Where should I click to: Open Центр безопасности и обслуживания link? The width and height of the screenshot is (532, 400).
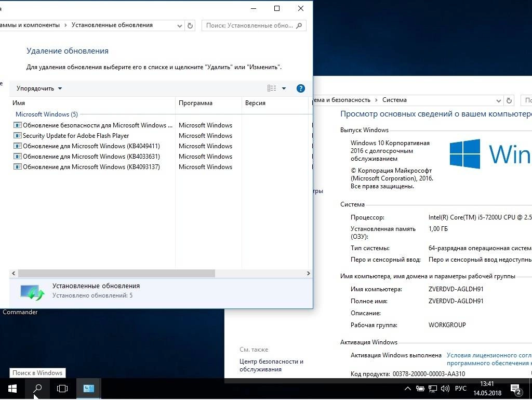tap(271, 365)
